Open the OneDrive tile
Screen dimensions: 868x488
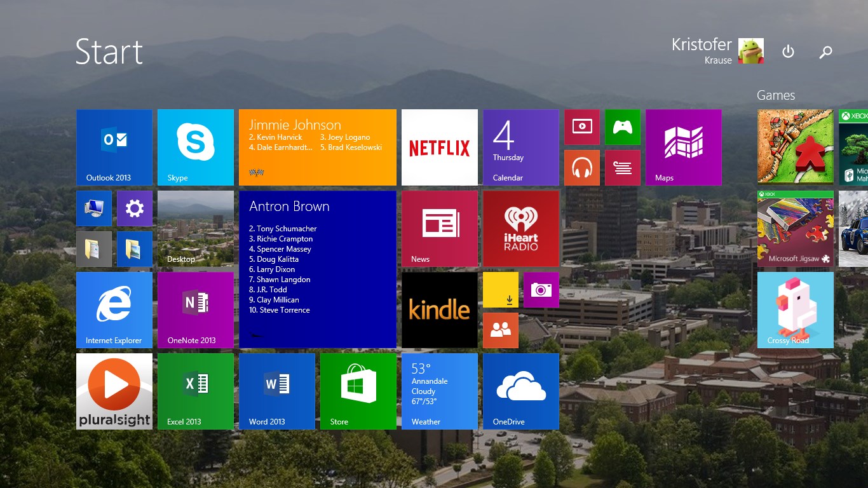[521, 391]
